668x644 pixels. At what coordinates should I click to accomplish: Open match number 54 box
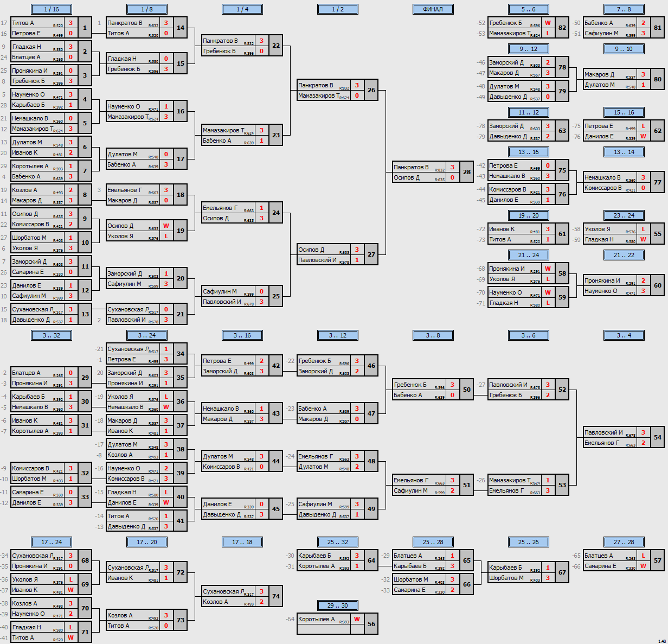click(658, 437)
